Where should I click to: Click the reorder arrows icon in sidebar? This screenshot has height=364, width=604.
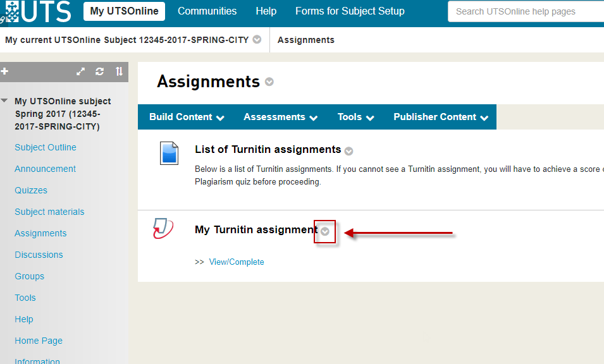click(x=119, y=71)
